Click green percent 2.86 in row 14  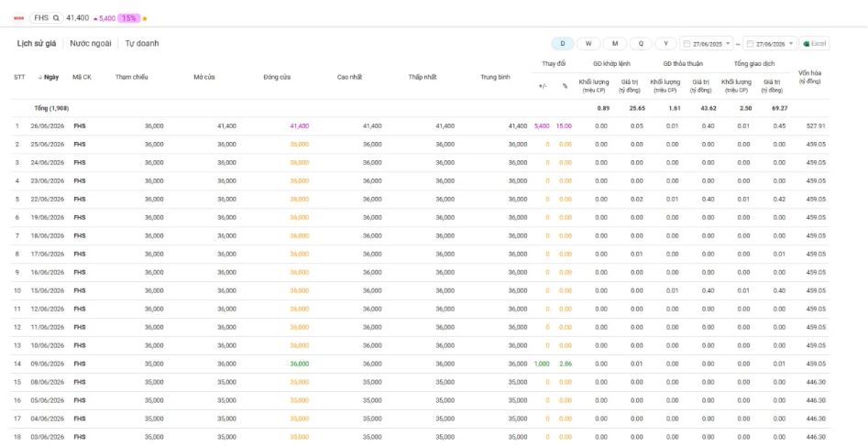point(566,364)
